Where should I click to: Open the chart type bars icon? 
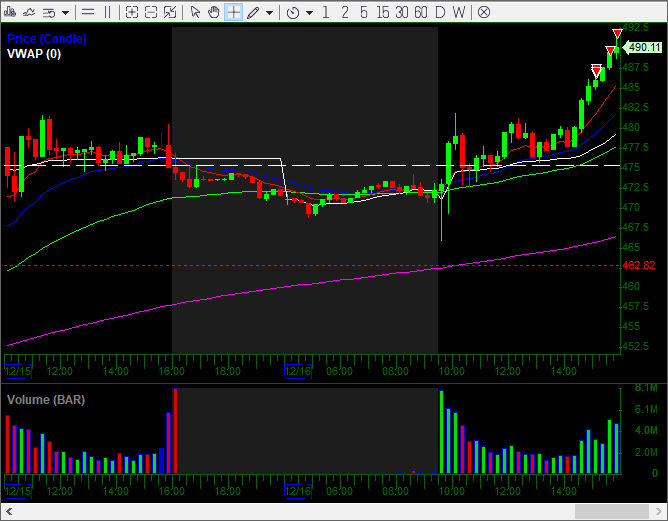pos(9,12)
